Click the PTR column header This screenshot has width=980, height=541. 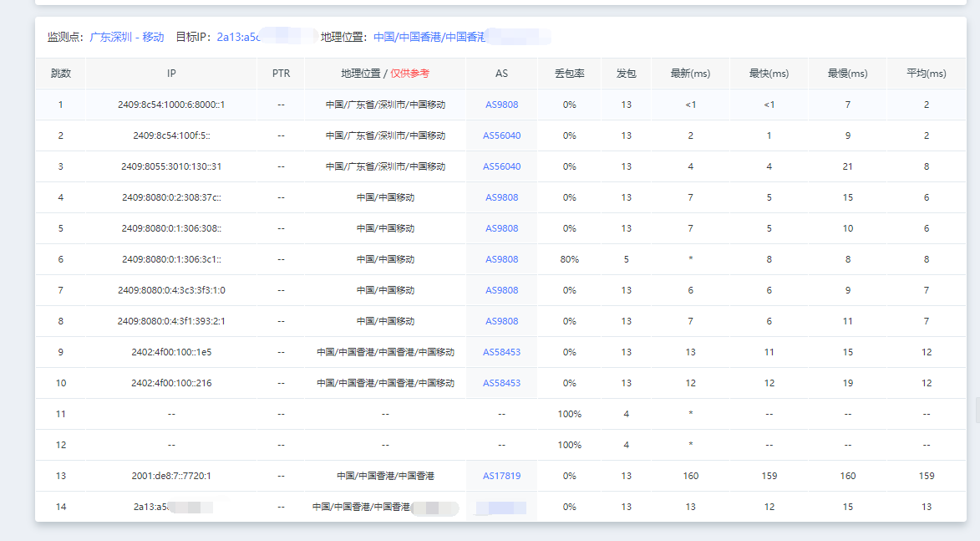[281, 74]
